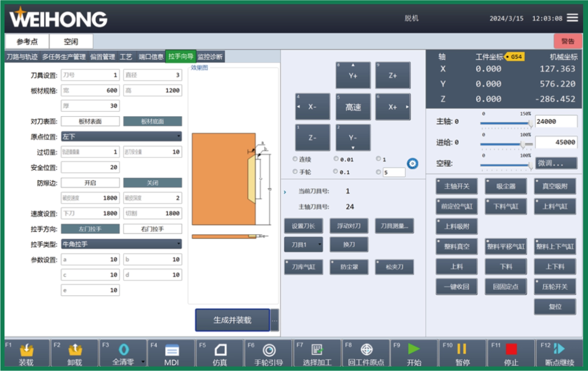The image size is (588, 371).
Task: Open the 监控诊断 tab
Action: tap(210, 57)
